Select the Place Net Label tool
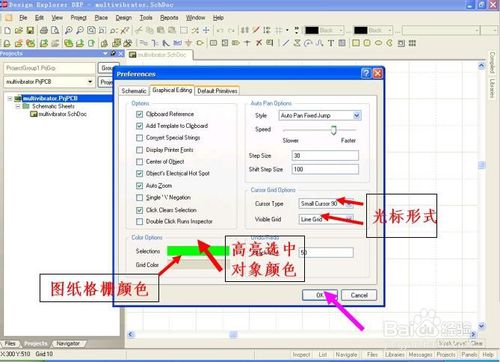500x362 pixels. tap(177, 43)
